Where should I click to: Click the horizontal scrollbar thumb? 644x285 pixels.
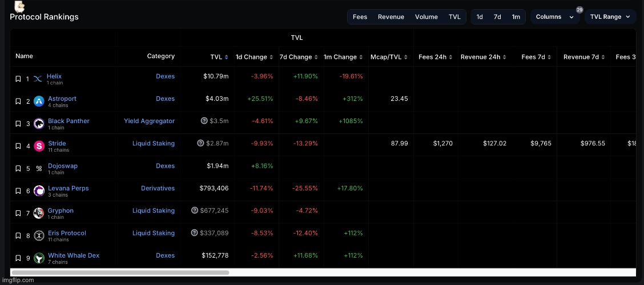click(120, 272)
